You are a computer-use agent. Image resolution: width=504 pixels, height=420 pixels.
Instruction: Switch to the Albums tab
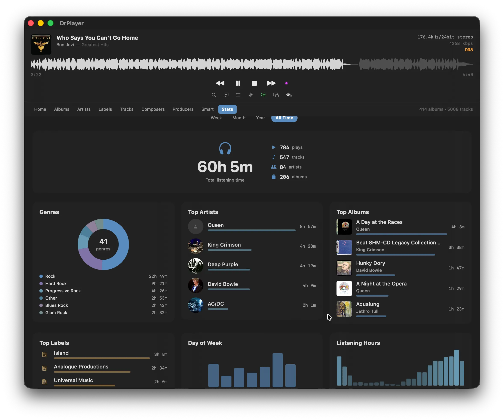pyautogui.click(x=62, y=109)
